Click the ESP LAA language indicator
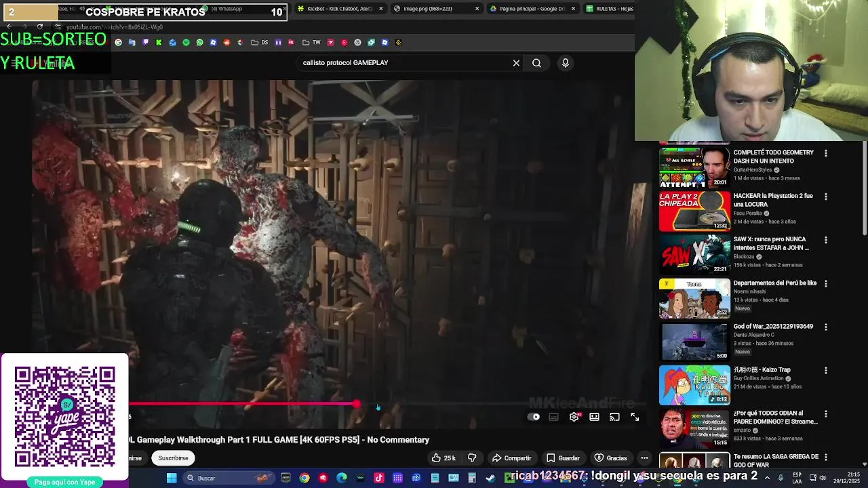 pyautogui.click(x=797, y=479)
